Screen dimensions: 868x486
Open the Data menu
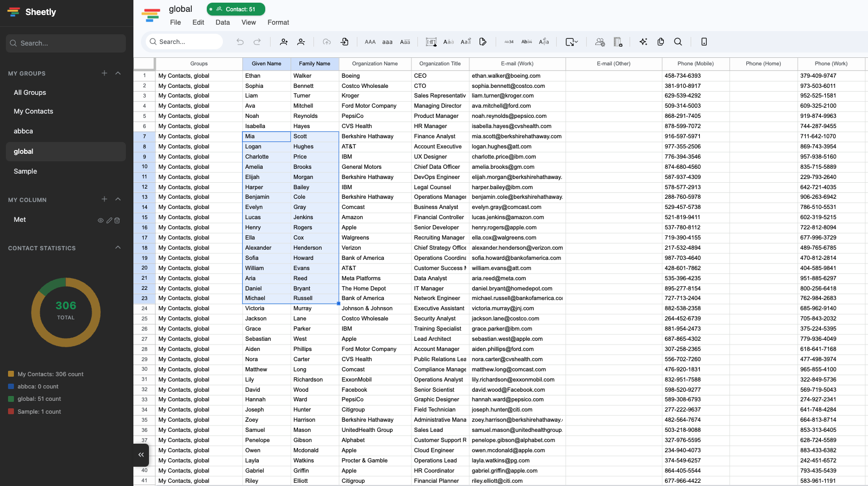click(222, 23)
